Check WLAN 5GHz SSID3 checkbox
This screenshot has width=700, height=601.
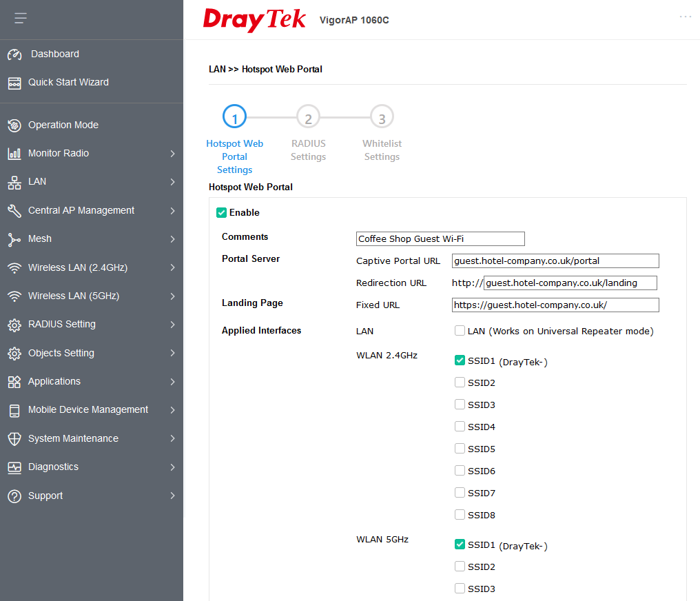[460, 588]
